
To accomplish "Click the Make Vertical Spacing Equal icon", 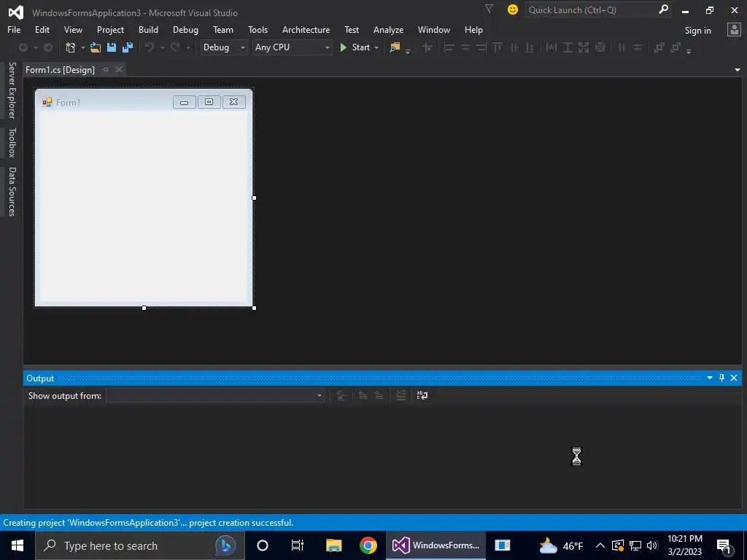I will (638, 47).
